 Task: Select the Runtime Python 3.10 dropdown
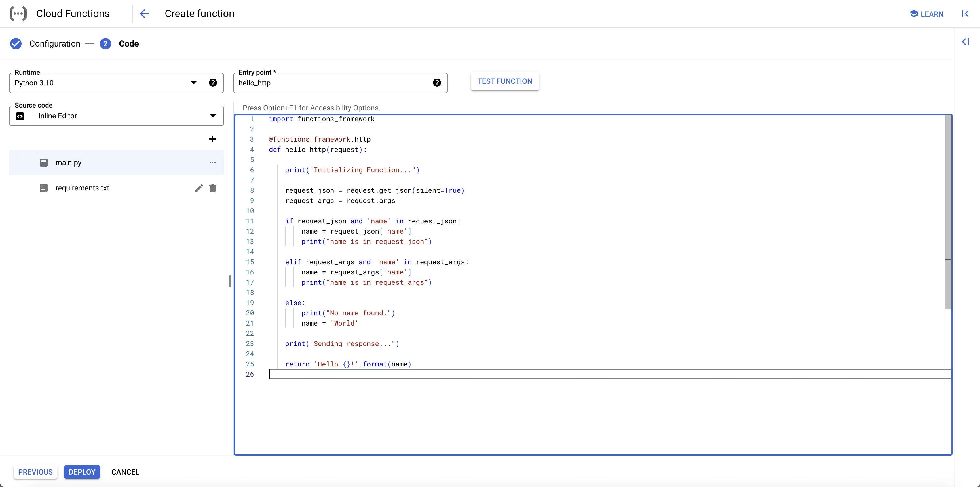pyautogui.click(x=103, y=83)
